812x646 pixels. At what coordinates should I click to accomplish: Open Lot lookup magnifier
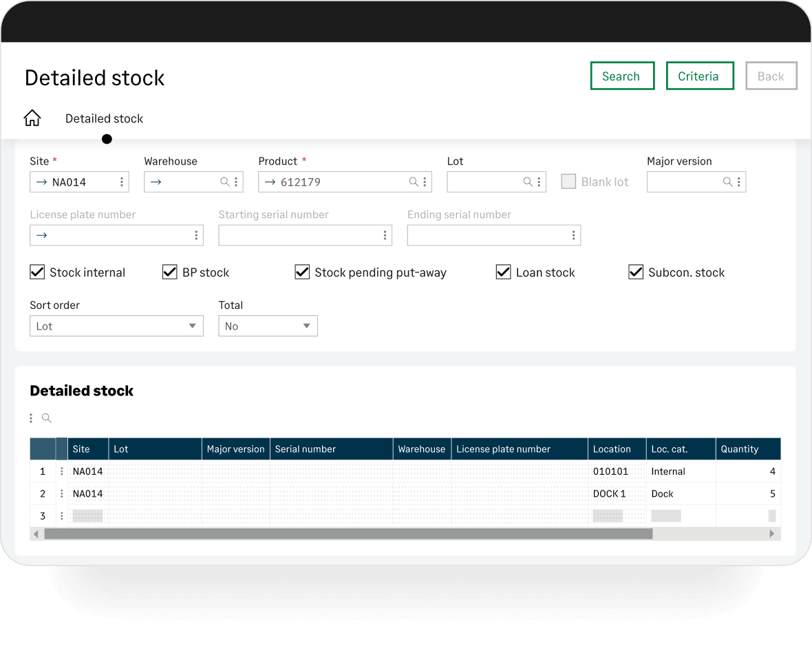(x=528, y=182)
